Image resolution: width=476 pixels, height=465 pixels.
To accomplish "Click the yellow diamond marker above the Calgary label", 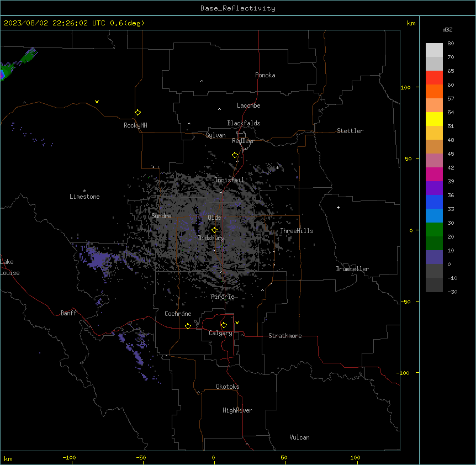I will click(224, 325).
